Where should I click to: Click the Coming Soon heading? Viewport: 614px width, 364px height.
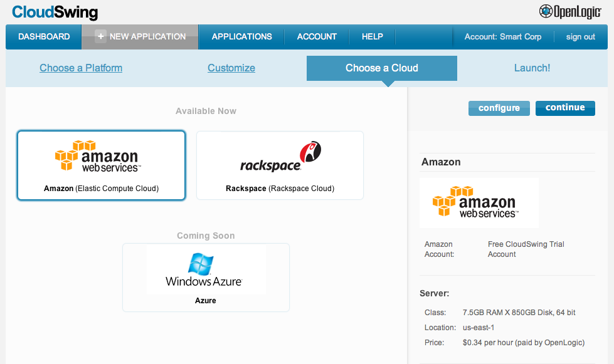[206, 236]
